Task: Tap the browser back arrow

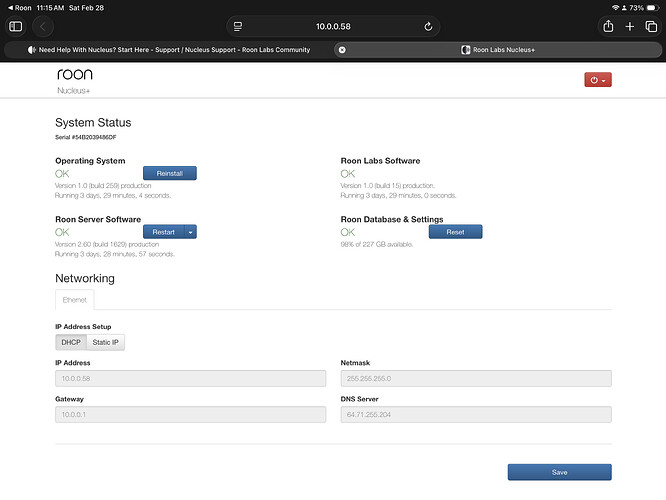Action: coord(44,27)
